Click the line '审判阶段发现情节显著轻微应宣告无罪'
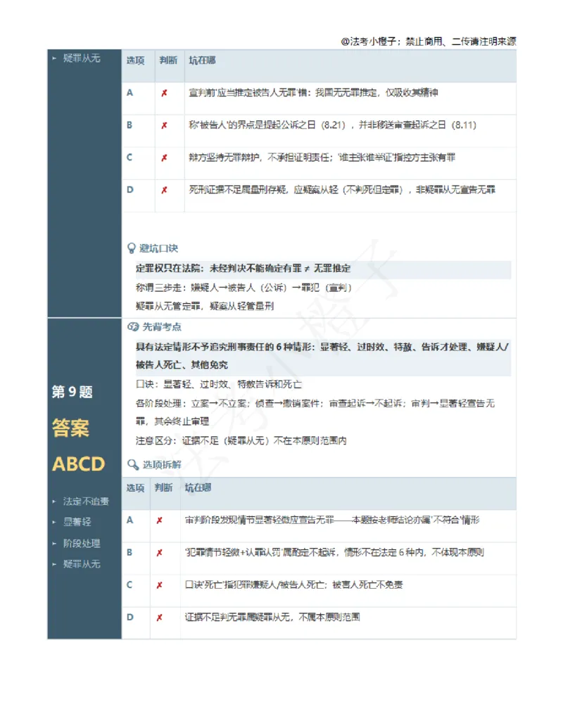This screenshot has width=563, height=728. [332, 520]
